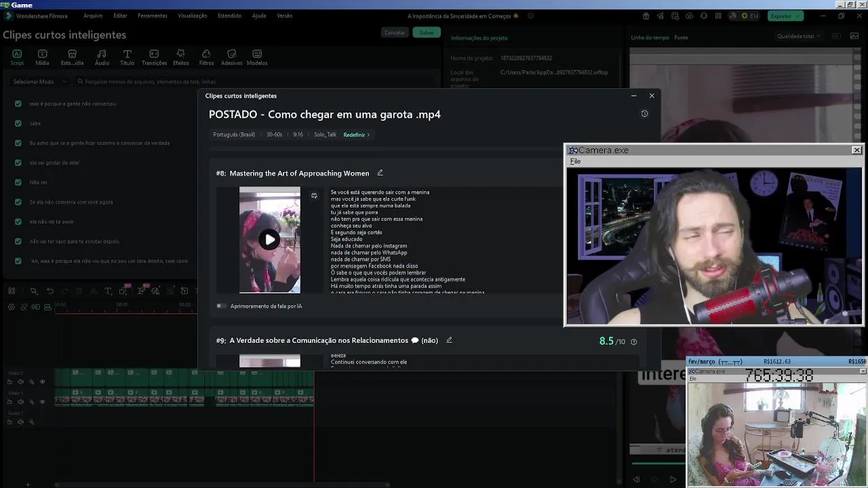Open the Editar menu
Screen dimensions: 868x488
pos(120,16)
